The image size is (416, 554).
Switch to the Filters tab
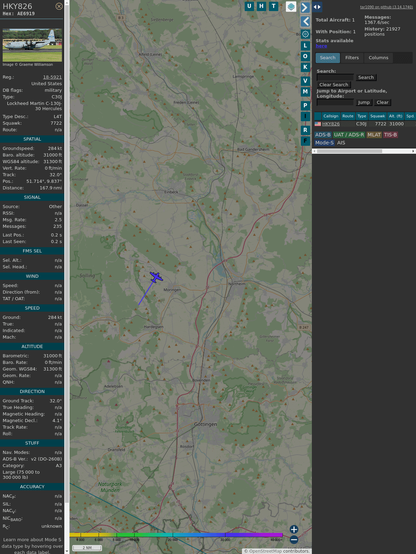pyautogui.click(x=352, y=58)
